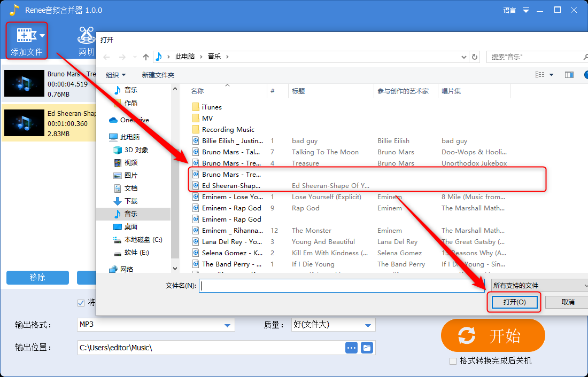
Task: Click the 搜索"音乐" search box
Action: point(536,57)
